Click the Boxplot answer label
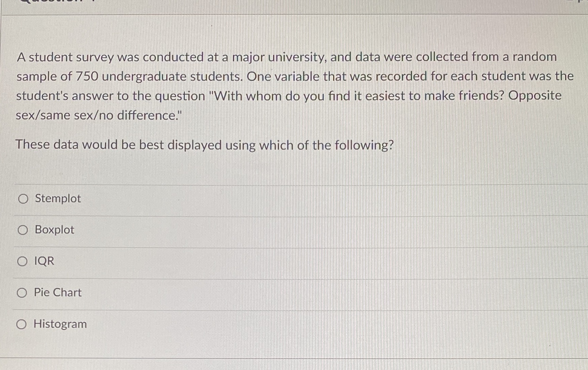 click(x=53, y=230)
